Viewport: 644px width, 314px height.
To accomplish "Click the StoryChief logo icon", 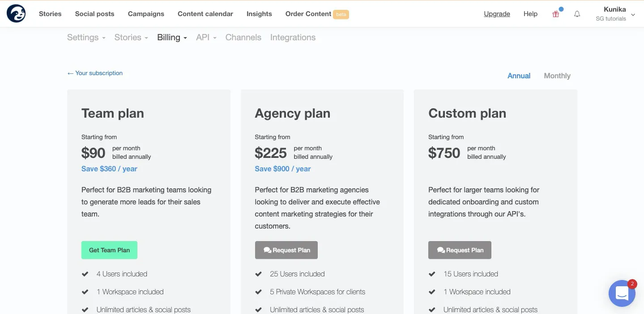I will point(16,13).
